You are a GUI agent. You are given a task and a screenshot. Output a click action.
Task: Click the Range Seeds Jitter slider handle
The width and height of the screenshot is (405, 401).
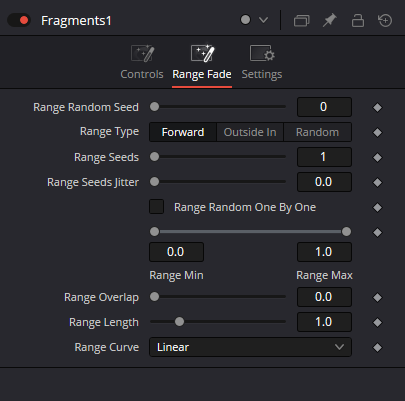pyautogui.click(x=154, y=182)
